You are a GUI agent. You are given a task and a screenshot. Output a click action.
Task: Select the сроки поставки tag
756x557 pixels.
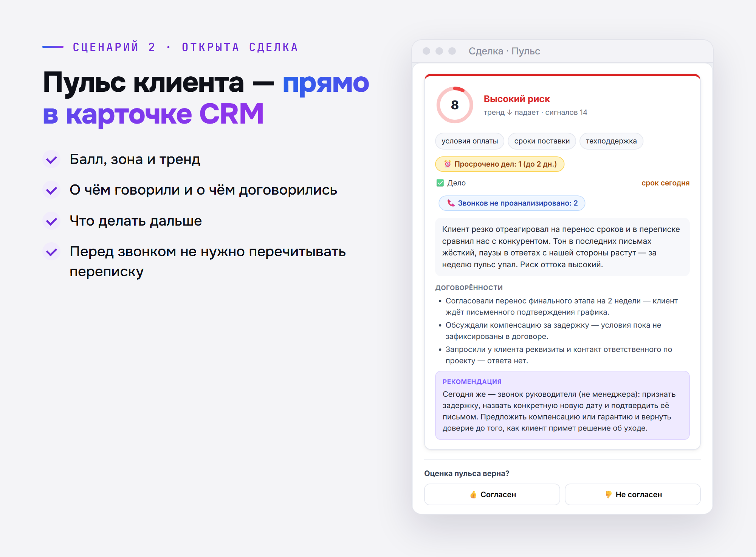click(542, 141)
